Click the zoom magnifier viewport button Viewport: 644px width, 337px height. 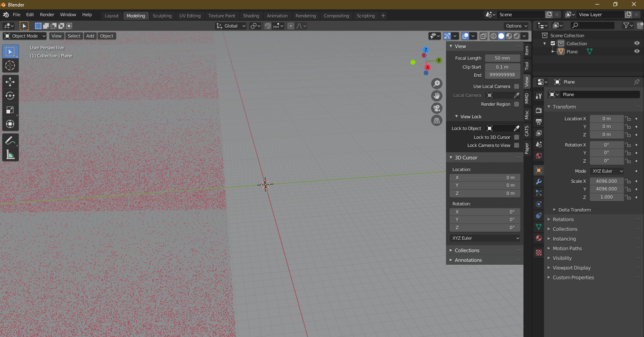(437, 83)
